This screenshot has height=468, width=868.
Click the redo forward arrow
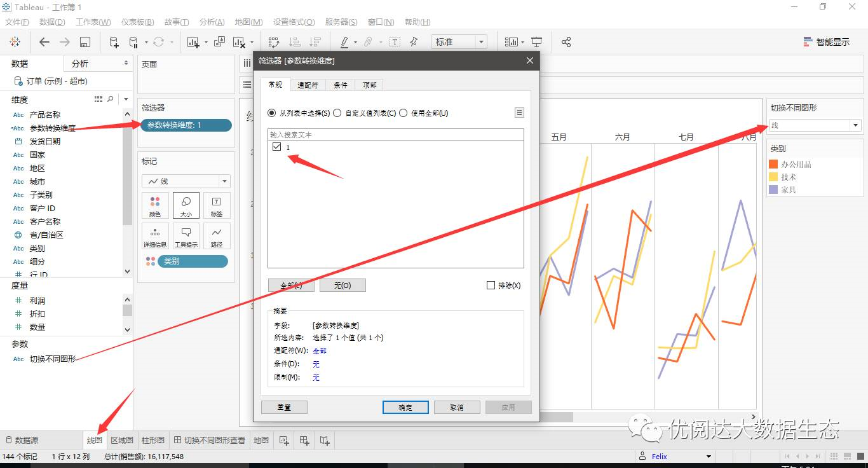point(64,42)
